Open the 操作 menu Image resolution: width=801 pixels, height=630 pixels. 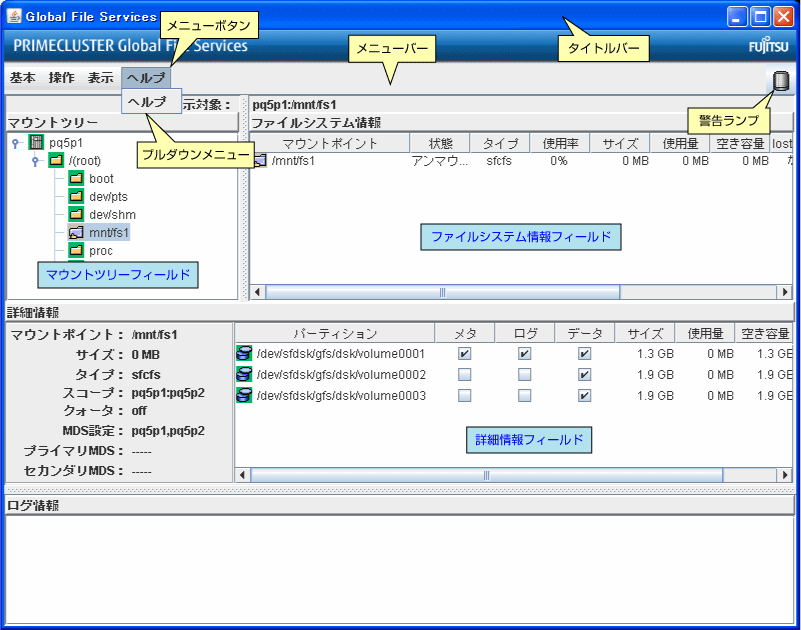(61, 78)
